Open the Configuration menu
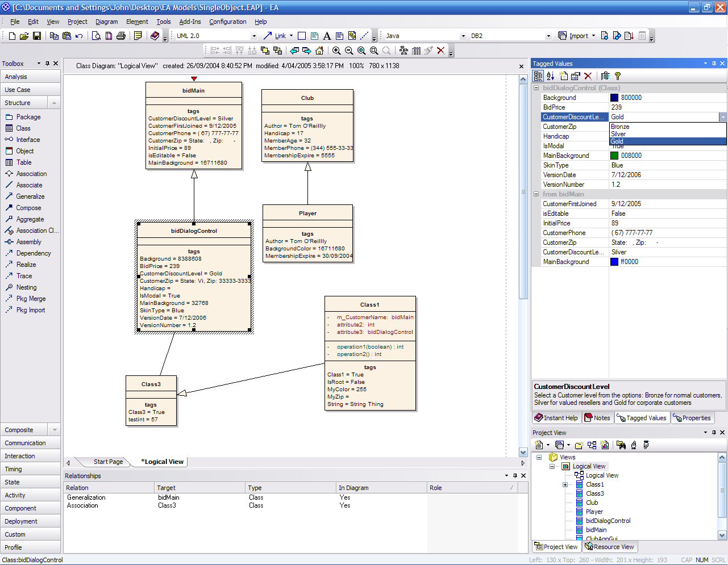 228,22
